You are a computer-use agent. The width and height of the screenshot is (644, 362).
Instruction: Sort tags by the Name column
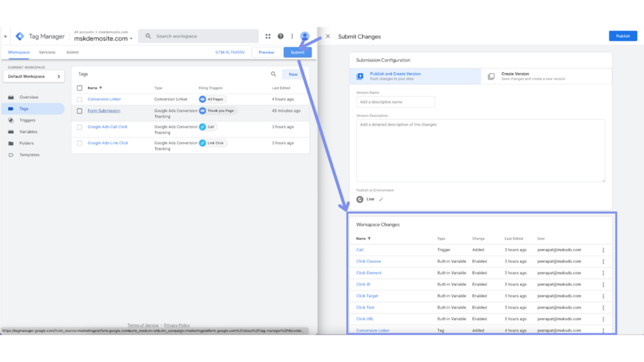pyautogui.click(x=95, y=88)
